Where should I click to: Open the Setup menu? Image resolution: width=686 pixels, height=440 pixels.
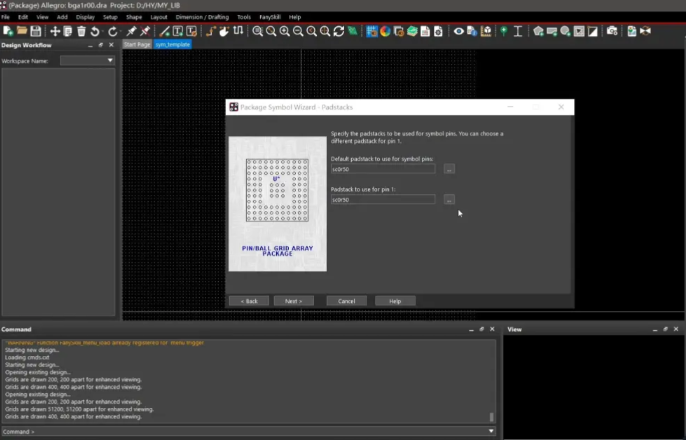pos(110,17)
